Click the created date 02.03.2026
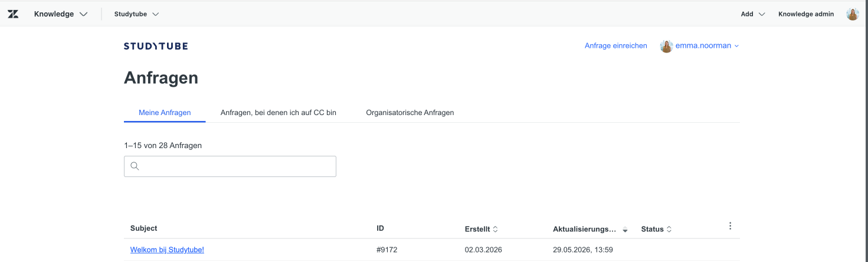 coord(483,250)
